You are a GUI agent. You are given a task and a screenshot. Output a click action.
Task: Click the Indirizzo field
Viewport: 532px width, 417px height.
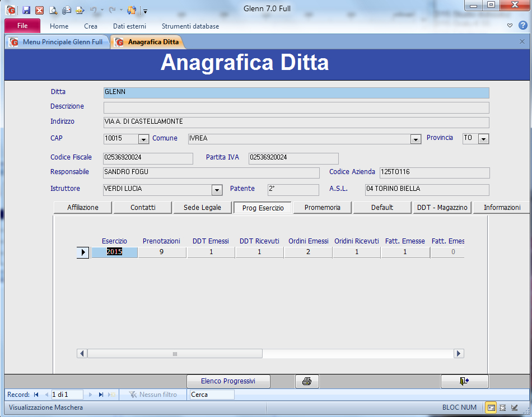[x=296, y=123]
